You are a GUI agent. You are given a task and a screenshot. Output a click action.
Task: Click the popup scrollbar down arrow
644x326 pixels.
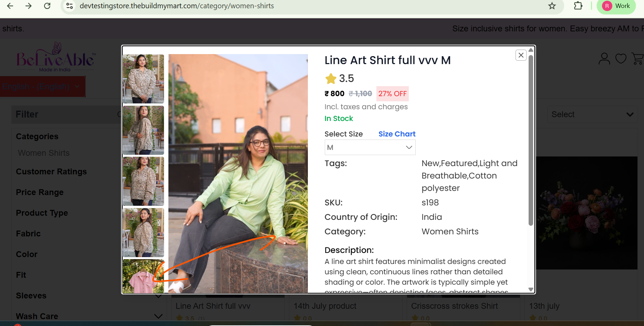tap(531, 289)
